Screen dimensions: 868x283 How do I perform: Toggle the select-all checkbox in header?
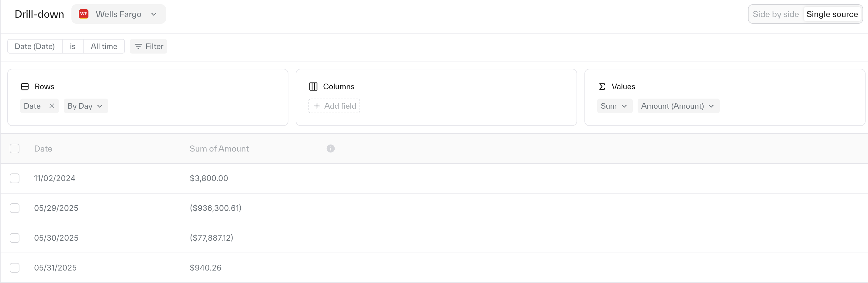coord(15,148)
